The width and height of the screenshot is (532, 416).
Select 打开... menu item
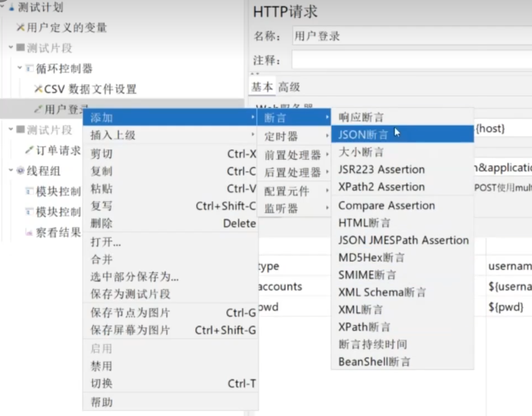170,242
